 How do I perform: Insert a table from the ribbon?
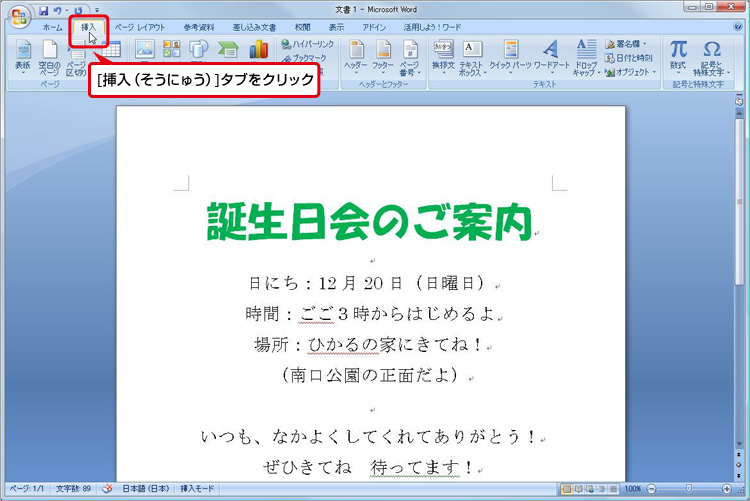112,50
